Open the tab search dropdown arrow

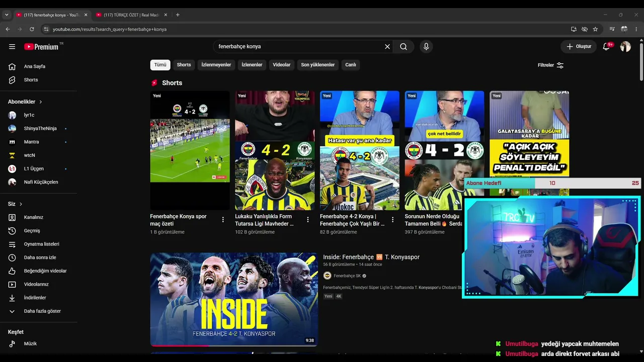(x=7, y=15)
